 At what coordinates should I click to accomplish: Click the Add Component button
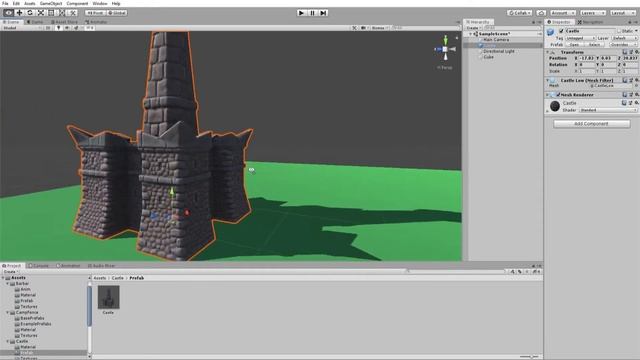[x=591, y=124]
